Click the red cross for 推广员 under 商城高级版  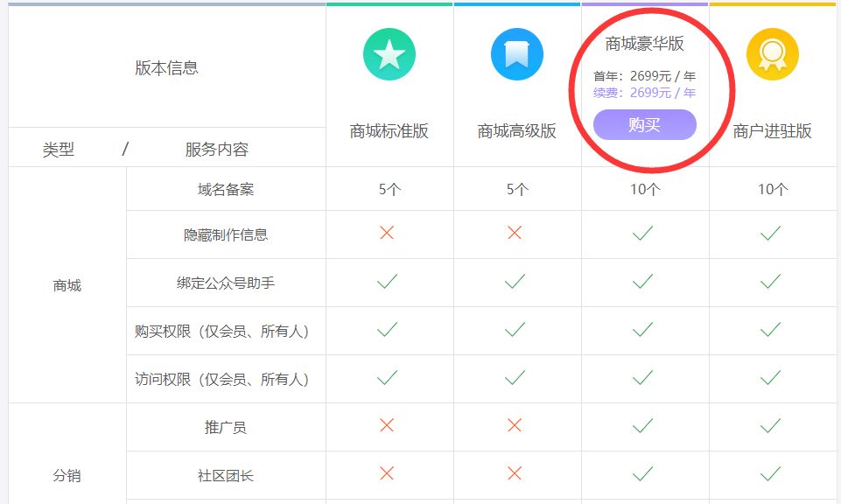coord(516,426)
